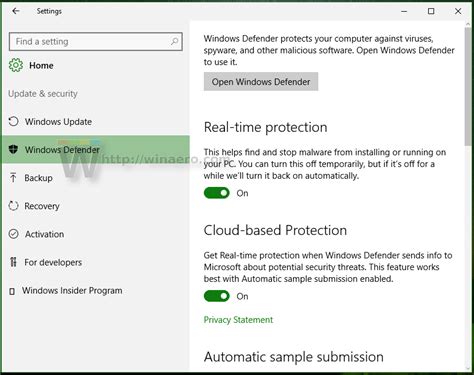474x375 pixels.
Task: Turn off Cloud-based Protection toggle
Action: [217, 296]
